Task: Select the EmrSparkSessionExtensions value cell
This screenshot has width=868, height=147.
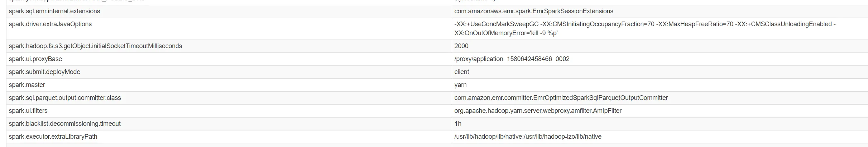Action: pos(533,11)
